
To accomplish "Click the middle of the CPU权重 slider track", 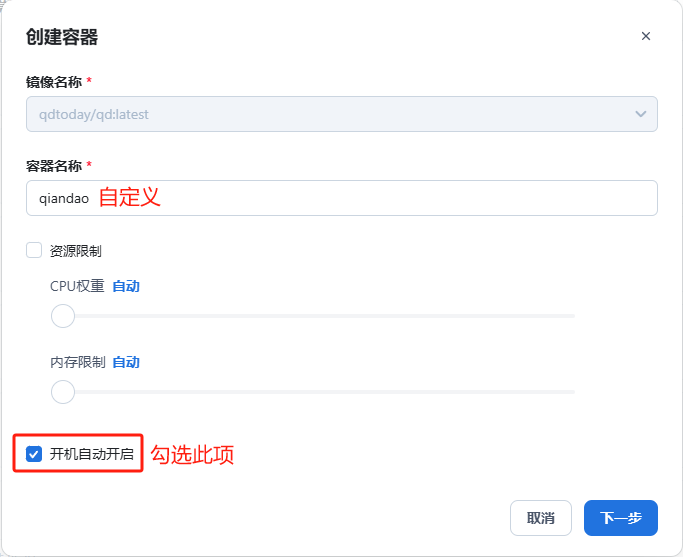I will 313,316.
